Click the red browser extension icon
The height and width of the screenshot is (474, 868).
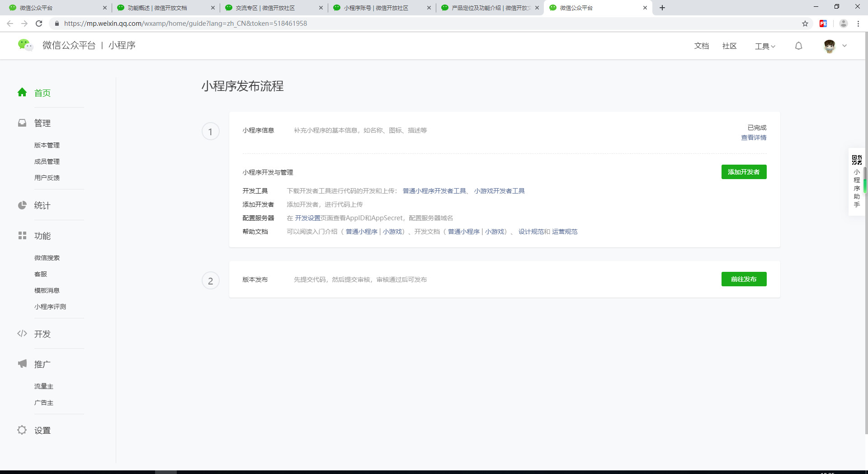coord(823,24)
